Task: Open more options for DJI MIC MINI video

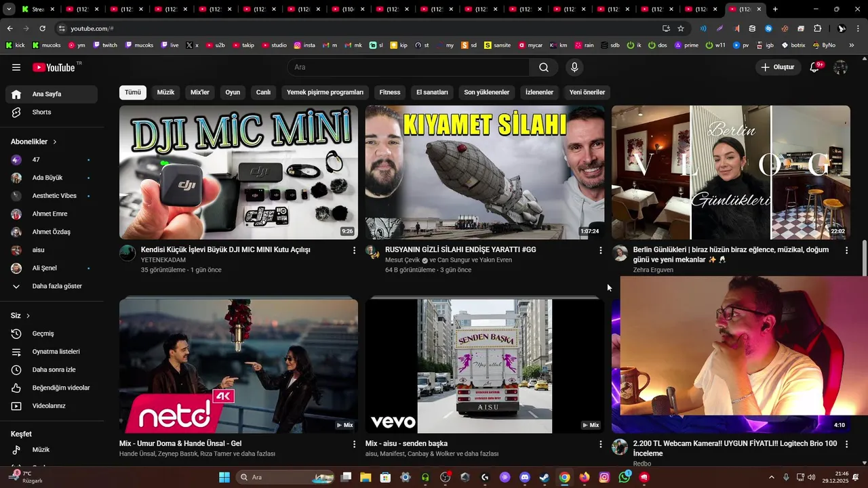Action: pos(354,251)
